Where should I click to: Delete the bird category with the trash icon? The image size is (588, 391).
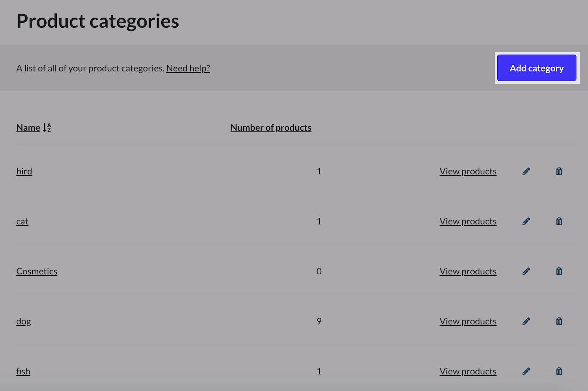[559, 171]
